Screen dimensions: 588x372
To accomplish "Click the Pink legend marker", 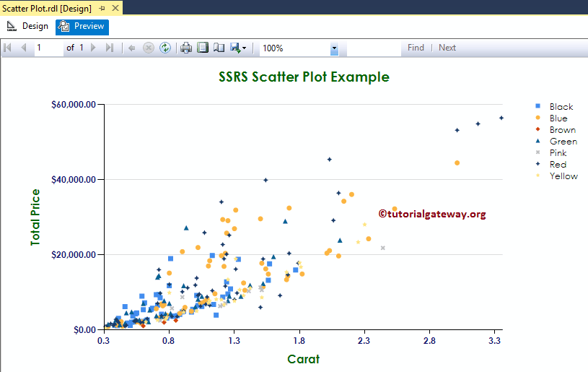I will pyautogui.click(x=537, y=152).
